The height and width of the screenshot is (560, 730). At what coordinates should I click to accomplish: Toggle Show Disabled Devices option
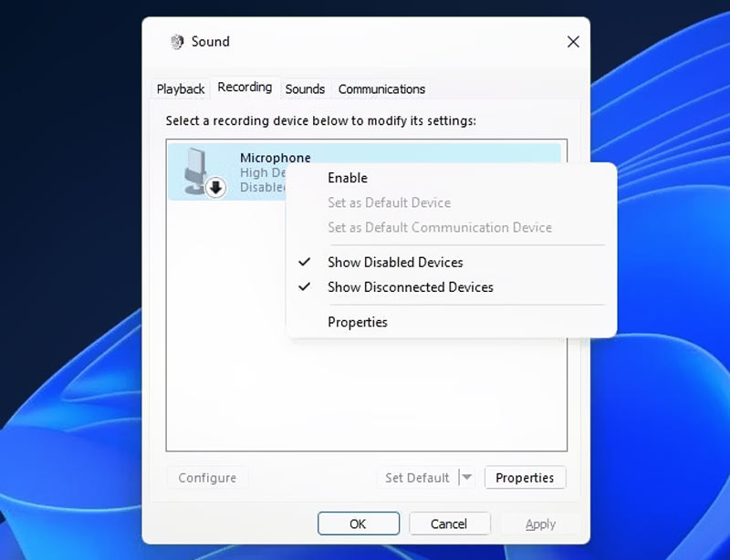coord(395,263)
